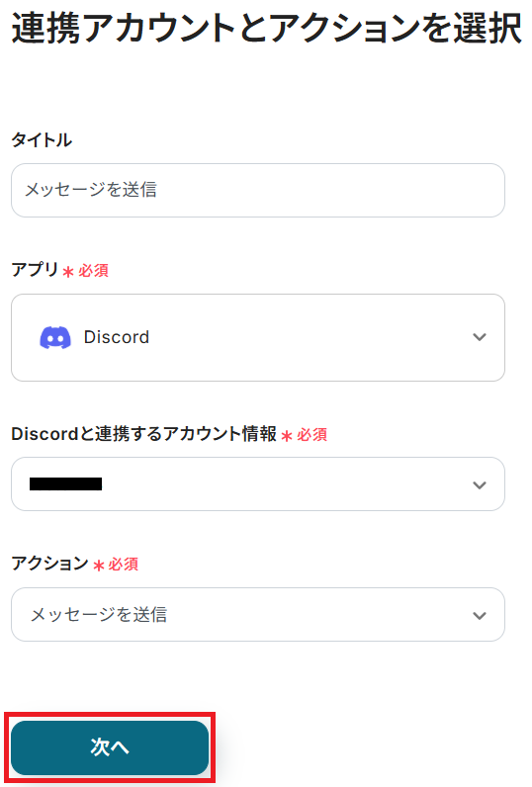Click the 必須 text beside アクション
Image resolution: width=532 pixels, height=787 pixels.
(124, 565)
